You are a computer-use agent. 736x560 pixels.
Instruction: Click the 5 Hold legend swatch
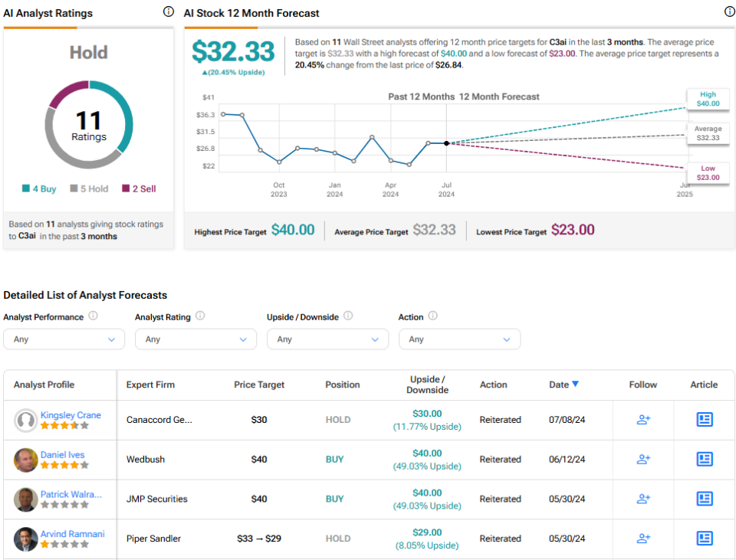click(x=74, y=188)
